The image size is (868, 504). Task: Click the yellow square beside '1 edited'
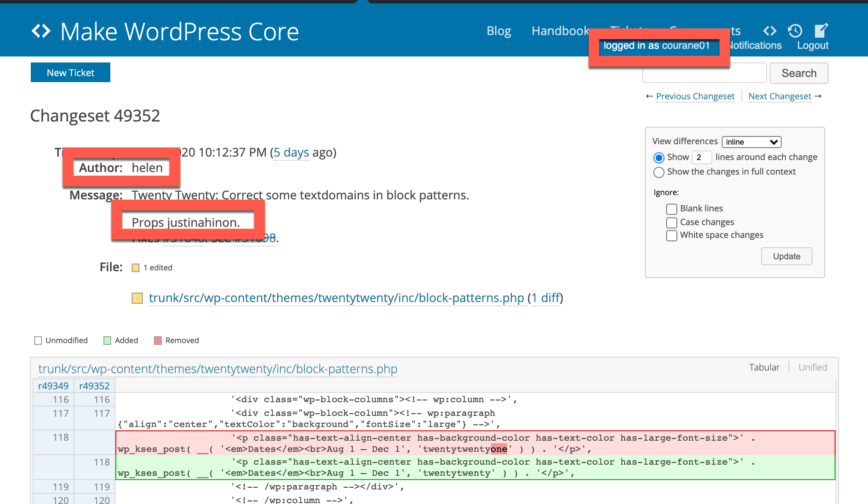click(x=136, y=268)
